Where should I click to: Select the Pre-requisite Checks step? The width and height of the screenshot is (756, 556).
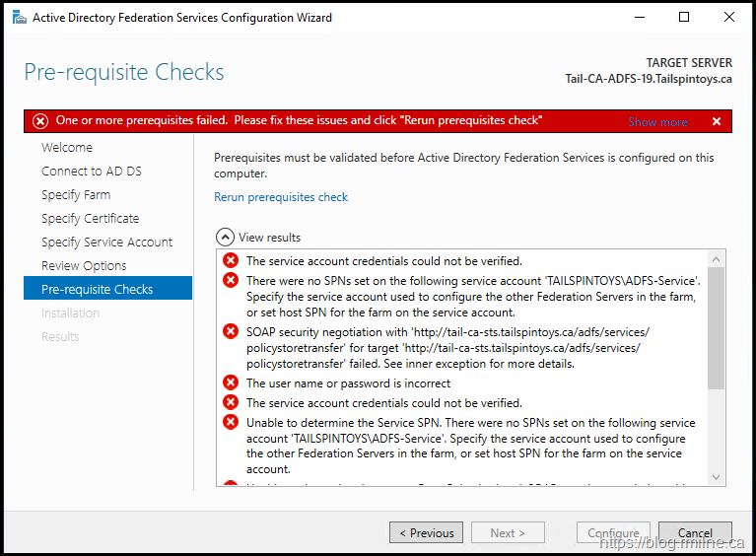tap(98, 290)
